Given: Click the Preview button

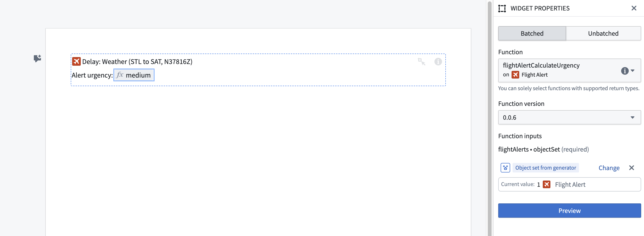Looking at the screenshot, I should [x=569, y=211].
